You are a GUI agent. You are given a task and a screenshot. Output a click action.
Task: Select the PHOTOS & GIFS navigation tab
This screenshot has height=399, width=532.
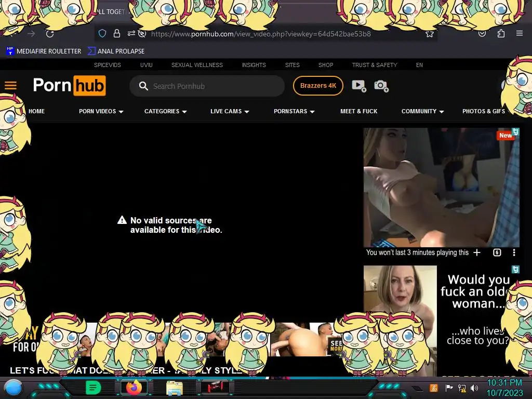tap(484, 111)
